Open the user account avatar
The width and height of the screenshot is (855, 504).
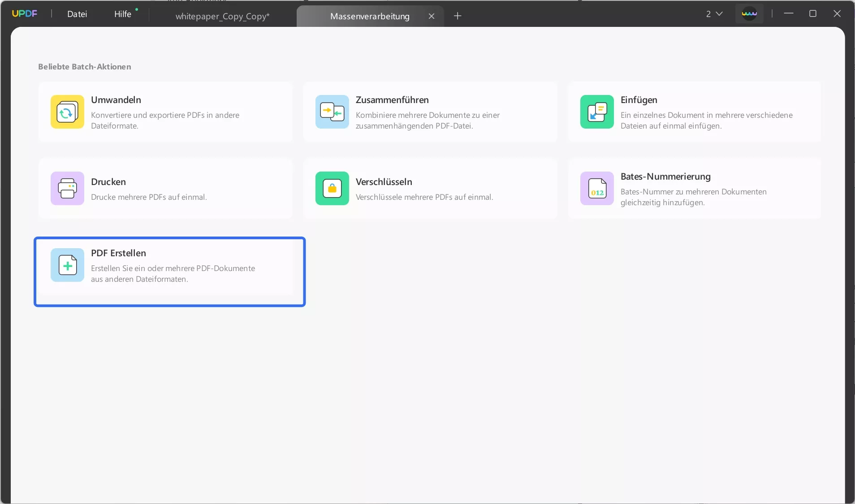tap(749, 13)
